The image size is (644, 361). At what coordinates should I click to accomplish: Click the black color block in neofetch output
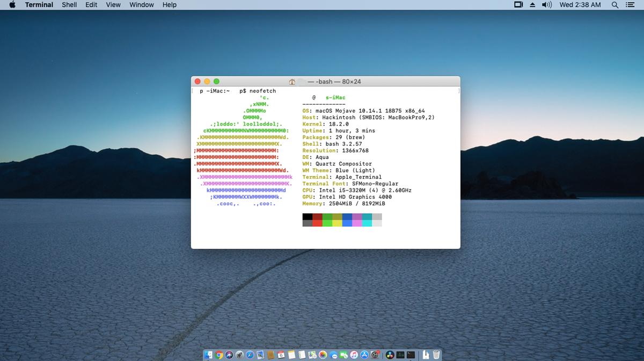[308, 216]
